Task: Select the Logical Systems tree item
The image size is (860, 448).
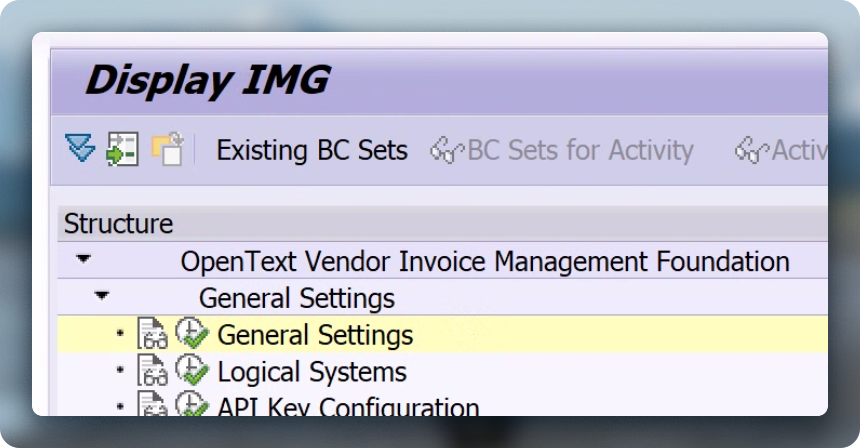Action: (312, 372)
